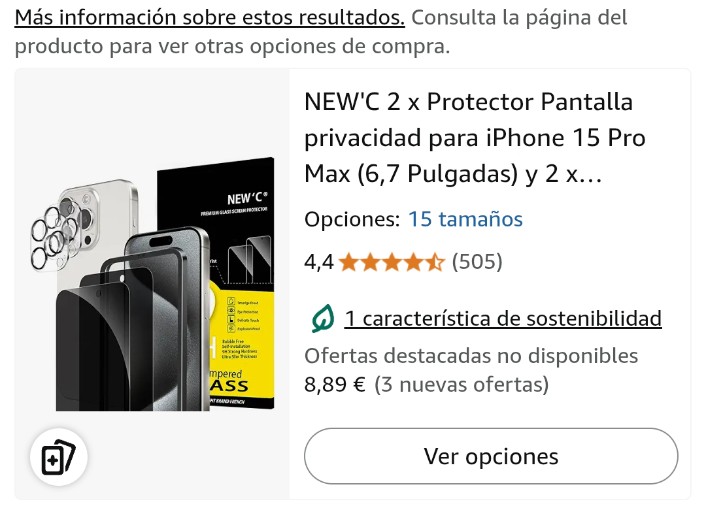Image resolution: width=706 pixels, height=514 pixels.
Task: Click the 8,89 € price
Action: [x=335, y=385]
